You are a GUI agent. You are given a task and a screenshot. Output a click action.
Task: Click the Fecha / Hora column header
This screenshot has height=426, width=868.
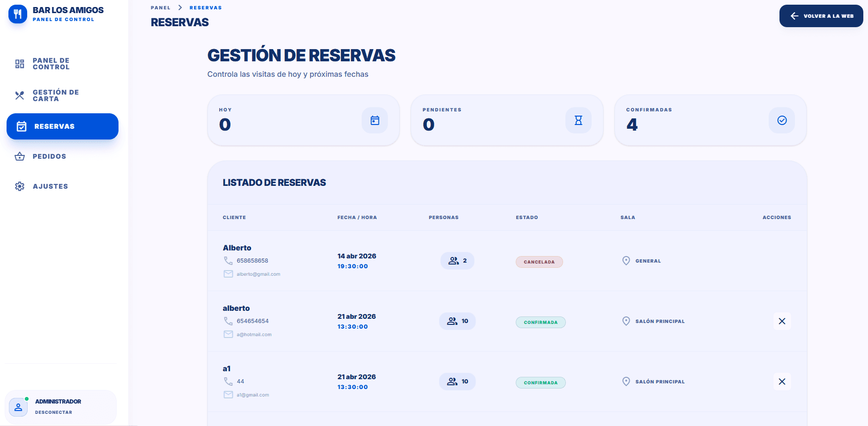[x=357, y=218]
